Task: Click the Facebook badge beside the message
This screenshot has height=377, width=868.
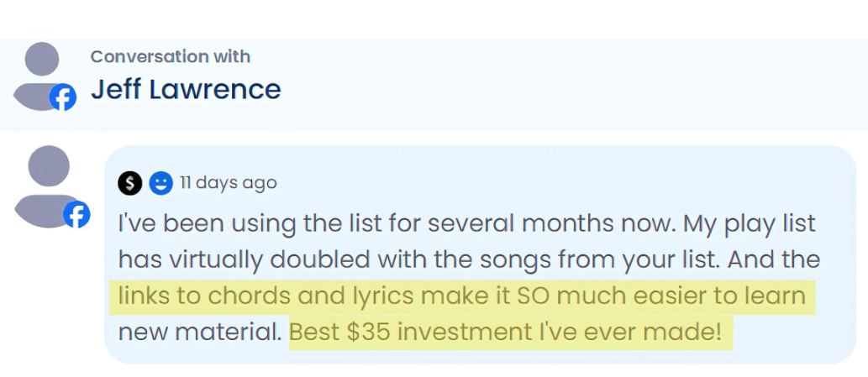Action: pyautogui.click(x=76, y=215)
